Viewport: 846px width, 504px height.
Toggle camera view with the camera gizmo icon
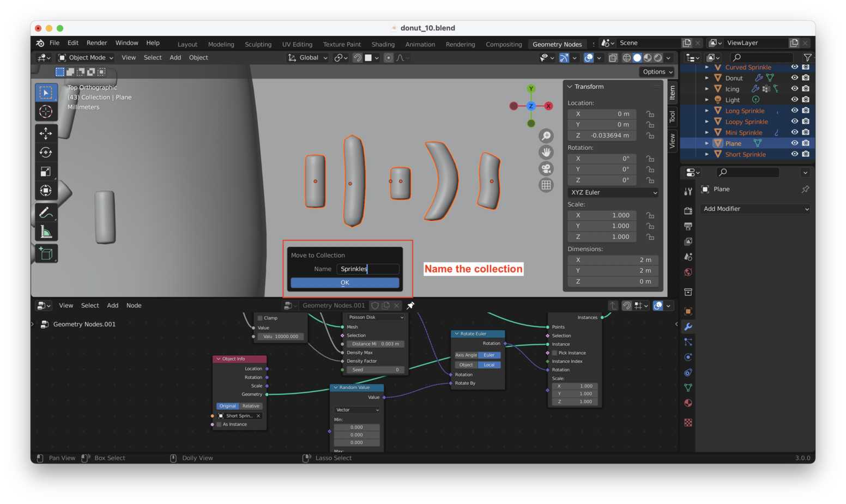click(546, 169)
